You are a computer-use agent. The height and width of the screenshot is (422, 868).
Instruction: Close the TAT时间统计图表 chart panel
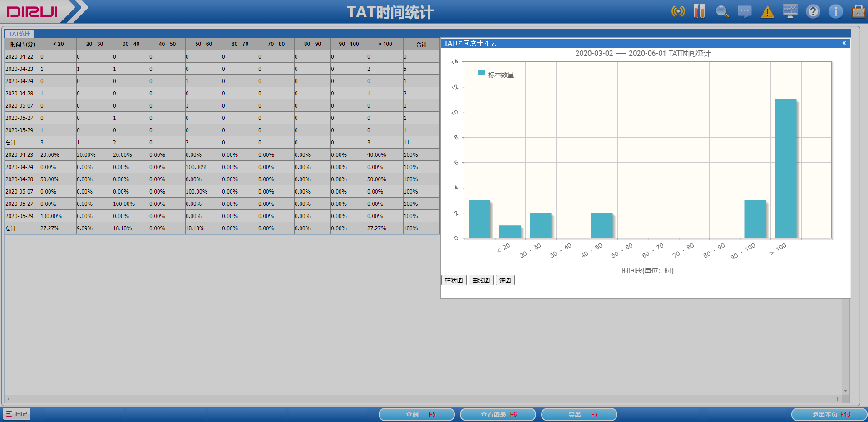pos(844,43)
